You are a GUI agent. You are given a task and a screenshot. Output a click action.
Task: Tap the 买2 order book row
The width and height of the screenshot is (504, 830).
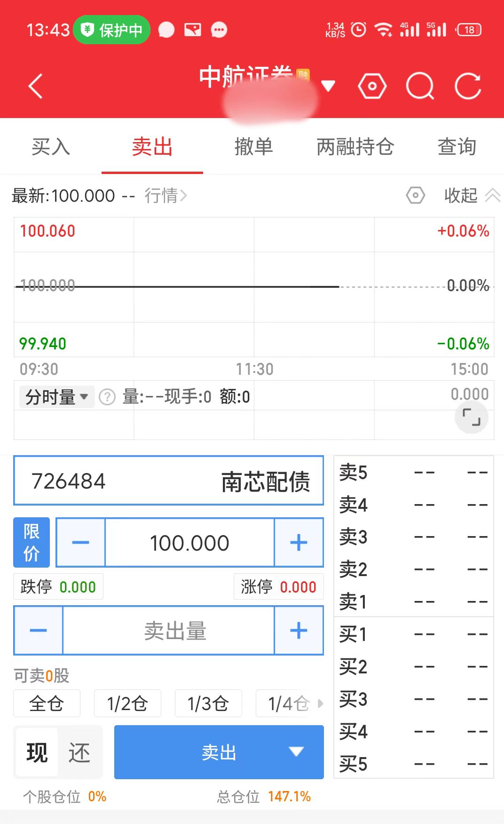414,666
